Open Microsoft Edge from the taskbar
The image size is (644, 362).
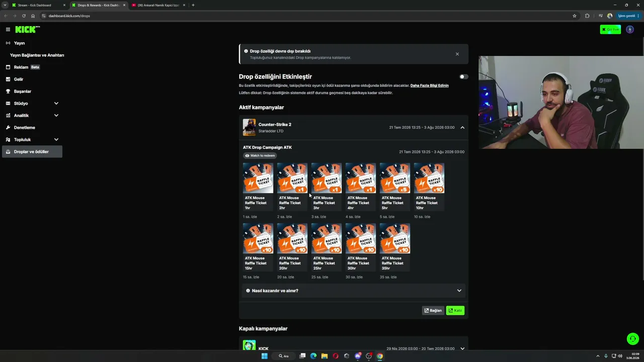[x=313, y=356]
